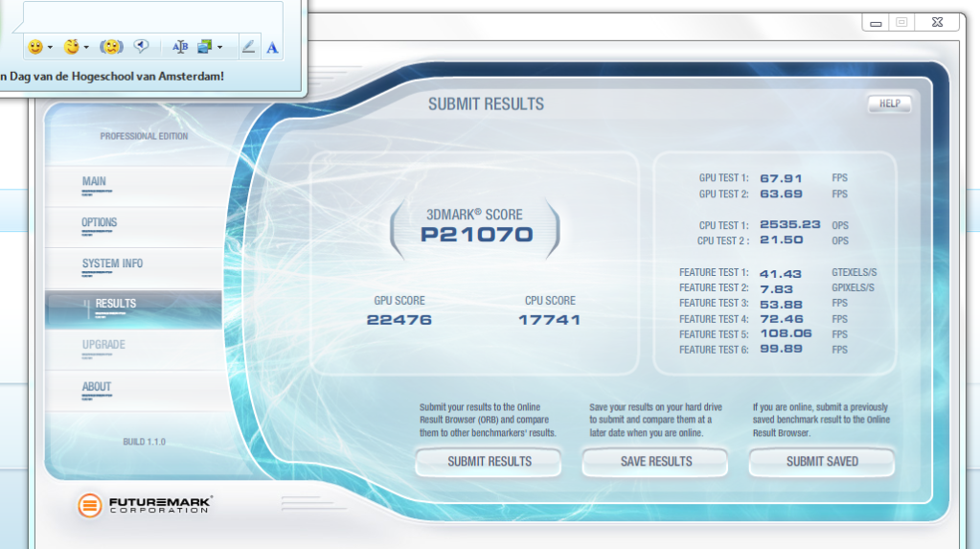This screenshot has width=980, height=549.
Task: Click the background pictures icon in Messenger
Action: click(204, 47)
